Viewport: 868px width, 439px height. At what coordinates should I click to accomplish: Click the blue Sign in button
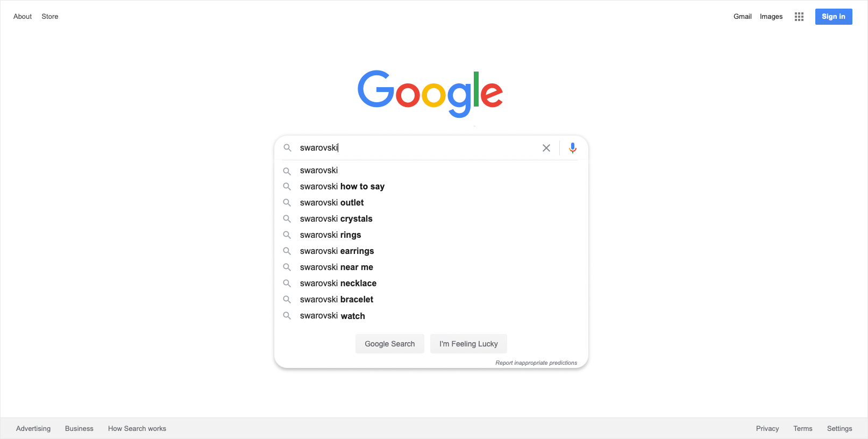pos(834,17)
